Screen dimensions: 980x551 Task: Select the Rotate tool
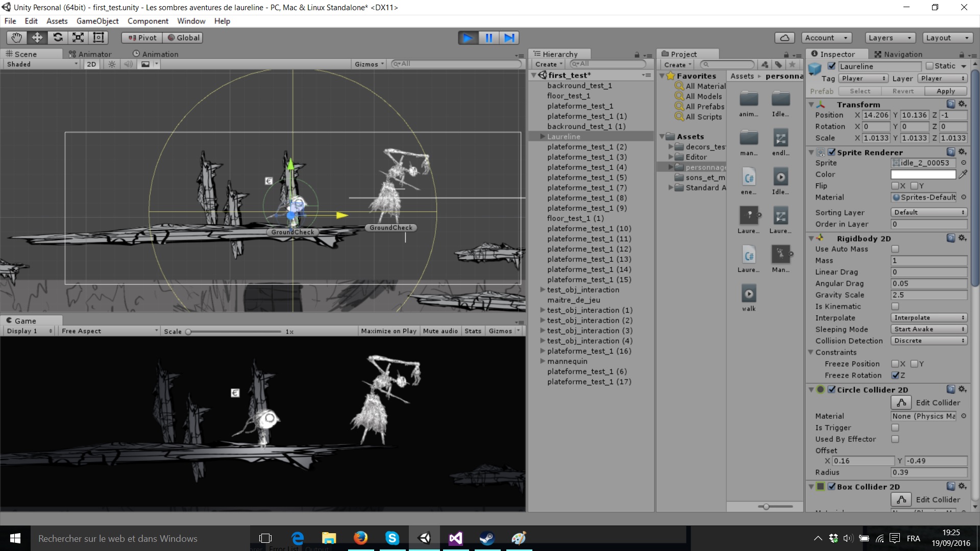tap(57, 37)
